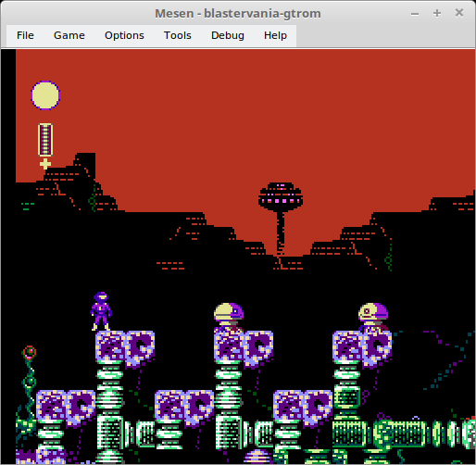Open the File menu
This screenshot has width=476, height=465.
coord(25,35)
